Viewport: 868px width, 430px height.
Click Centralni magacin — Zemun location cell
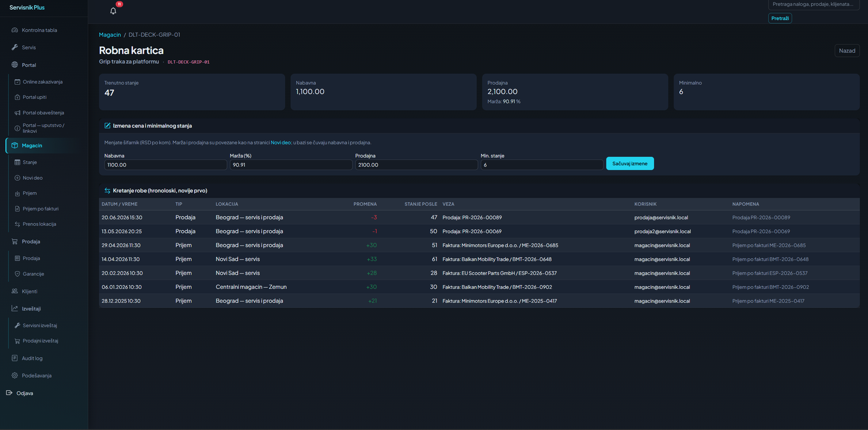pyautogui.click(x=251, y=287)
